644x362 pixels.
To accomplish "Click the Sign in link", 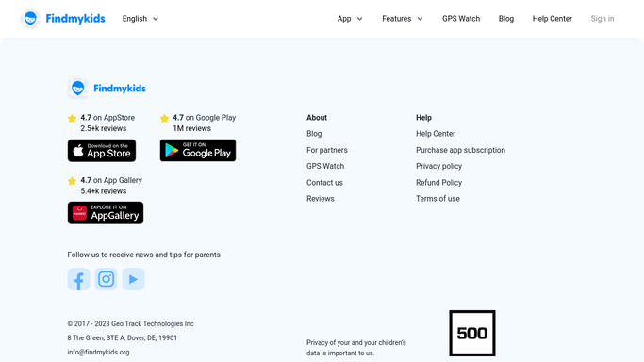I will pyautogui.click(x=603, y=19).
